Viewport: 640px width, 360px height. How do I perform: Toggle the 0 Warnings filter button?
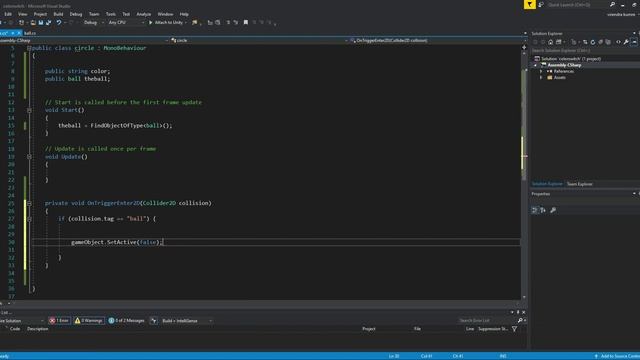(89, 321)
